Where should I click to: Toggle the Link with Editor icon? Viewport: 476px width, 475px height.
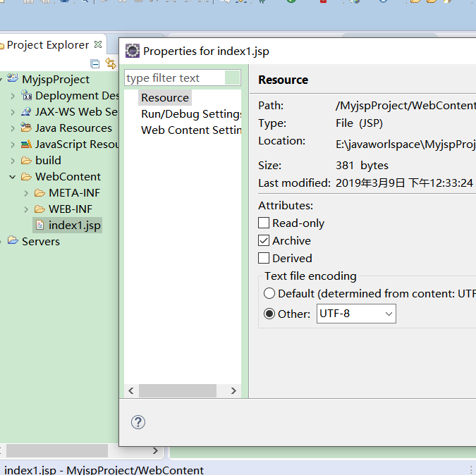(x=111, y=63)
